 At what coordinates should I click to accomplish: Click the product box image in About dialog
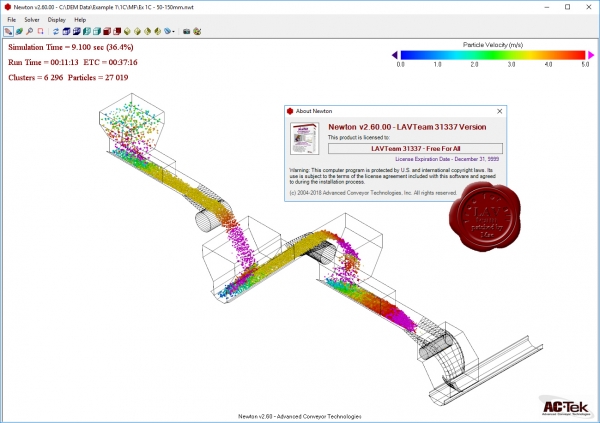pyautogui.click(x=304, y=138)
